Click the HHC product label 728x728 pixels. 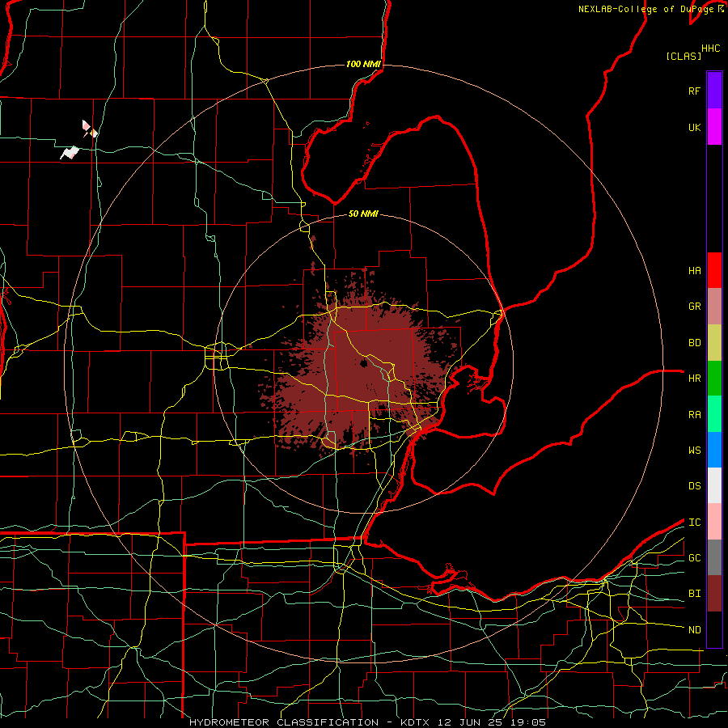click(x=710, y=49)
